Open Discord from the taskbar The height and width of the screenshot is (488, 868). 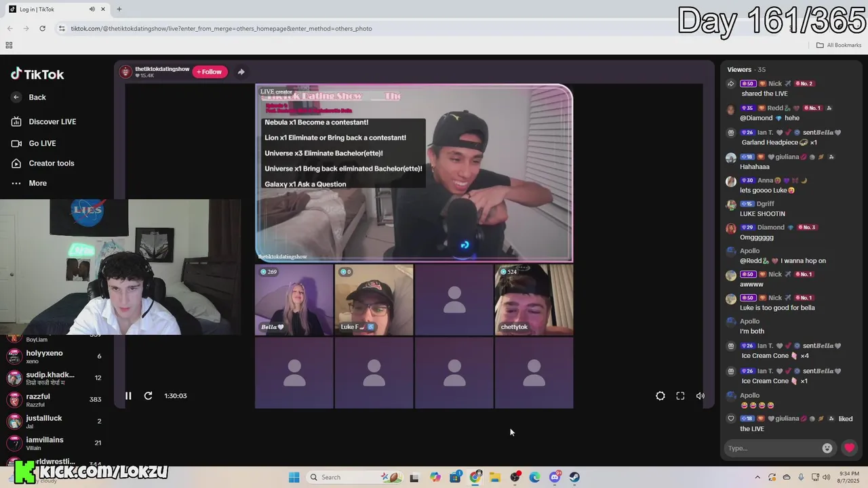(555, 477)
